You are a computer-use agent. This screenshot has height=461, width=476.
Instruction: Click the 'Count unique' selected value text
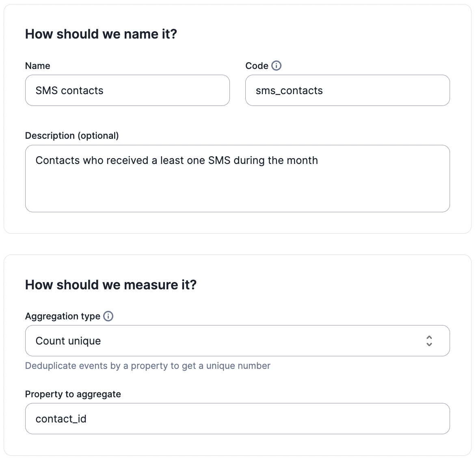point(68,341)
